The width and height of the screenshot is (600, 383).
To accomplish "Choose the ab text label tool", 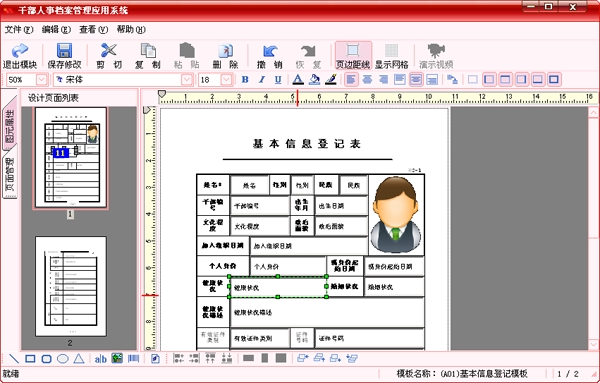I will pyautogui.click(x=101, y=359).
